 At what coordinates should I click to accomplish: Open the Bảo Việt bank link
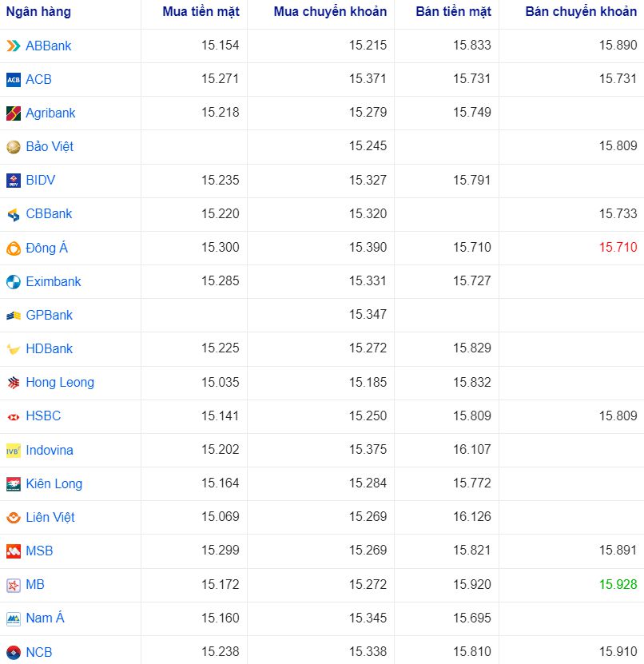pos(50,147)
